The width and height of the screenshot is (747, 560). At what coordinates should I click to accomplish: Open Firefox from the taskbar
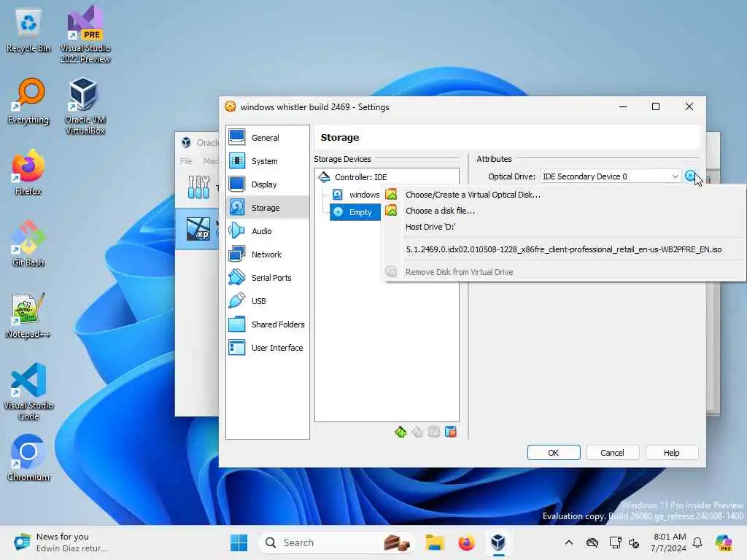(466, 542)
